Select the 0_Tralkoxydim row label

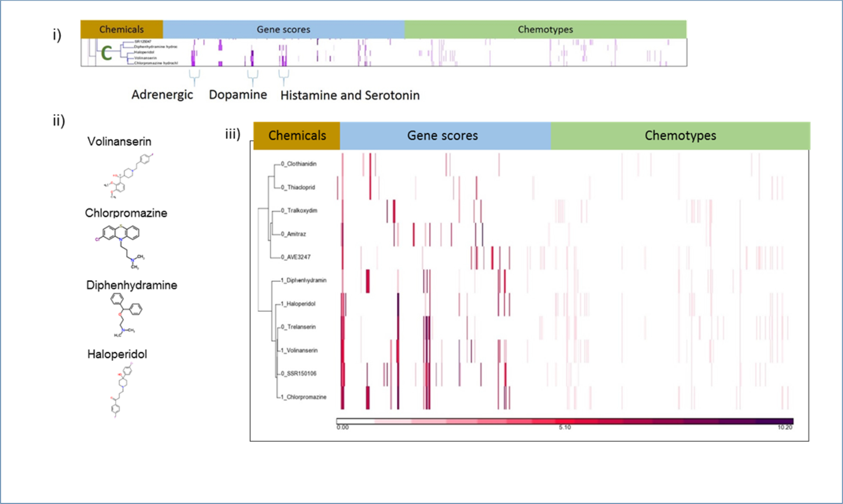tap(299, 211)
